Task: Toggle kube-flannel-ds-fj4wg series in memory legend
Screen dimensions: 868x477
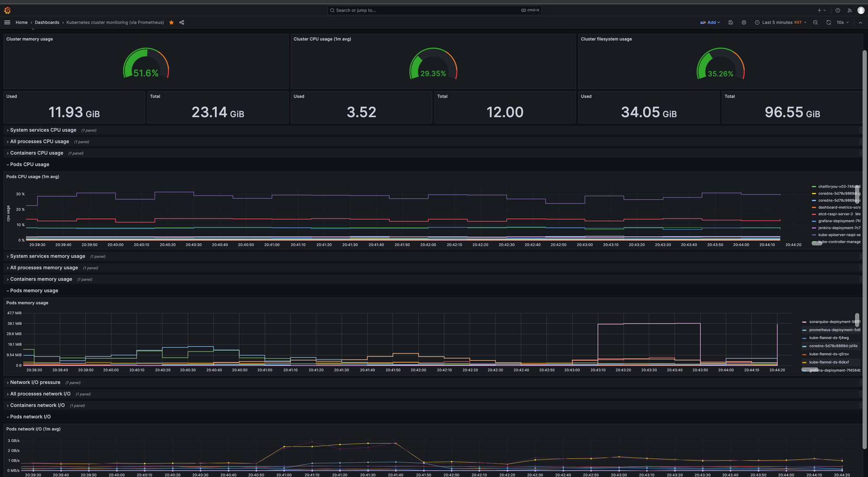Action: (829, 338)
